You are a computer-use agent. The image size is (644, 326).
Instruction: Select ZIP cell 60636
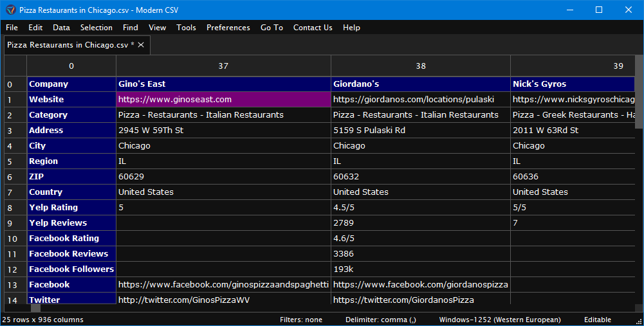tap(573, 177)
